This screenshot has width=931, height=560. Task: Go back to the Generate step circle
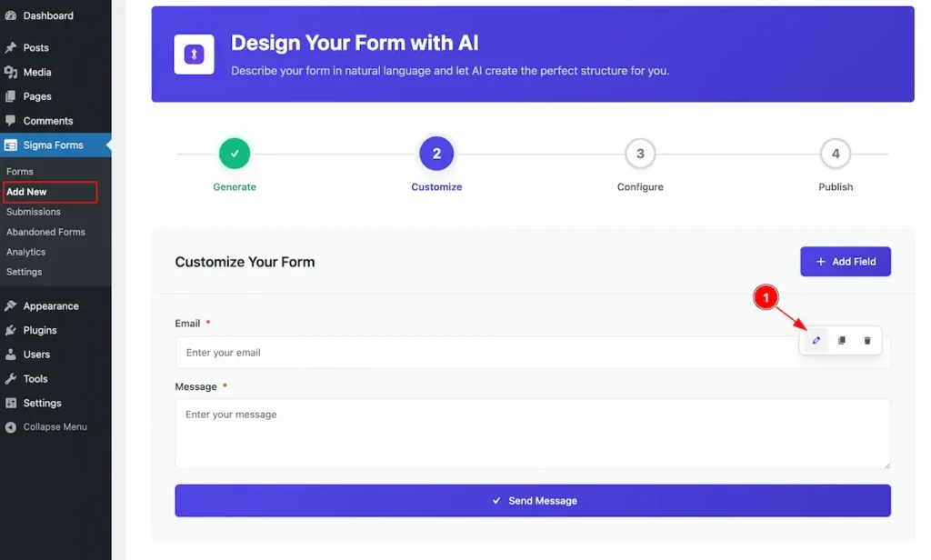coord(235,154)
